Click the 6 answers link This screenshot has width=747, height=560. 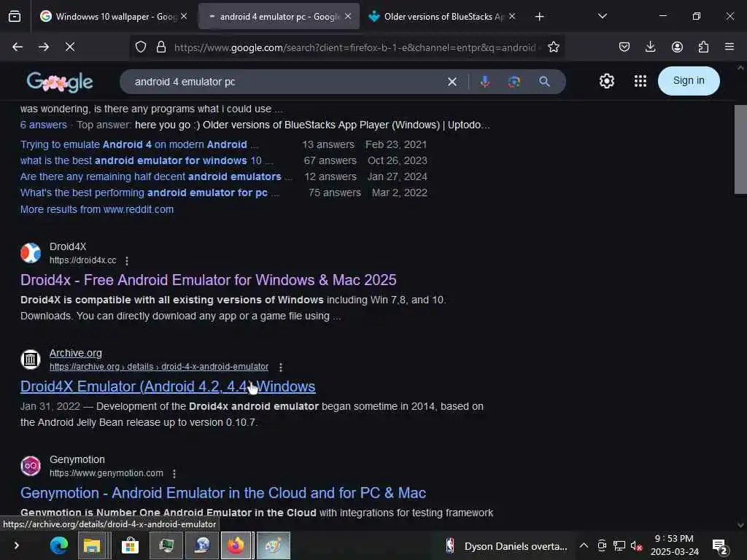pos(43,125)
